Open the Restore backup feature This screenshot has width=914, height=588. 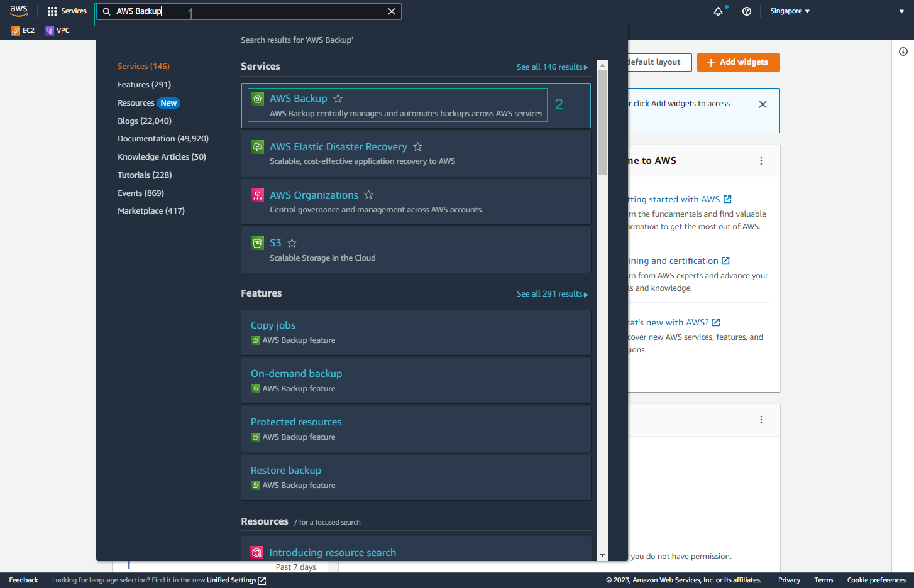pos(286,470)
